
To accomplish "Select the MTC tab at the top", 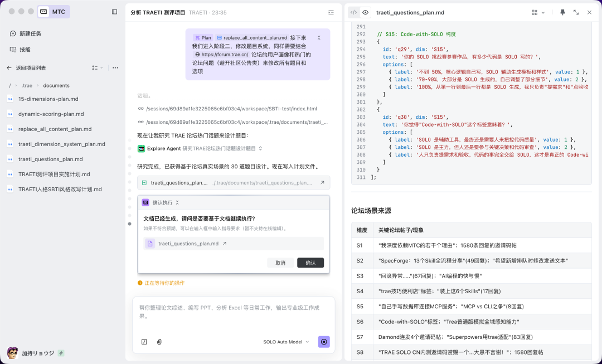I will [54, 11].
